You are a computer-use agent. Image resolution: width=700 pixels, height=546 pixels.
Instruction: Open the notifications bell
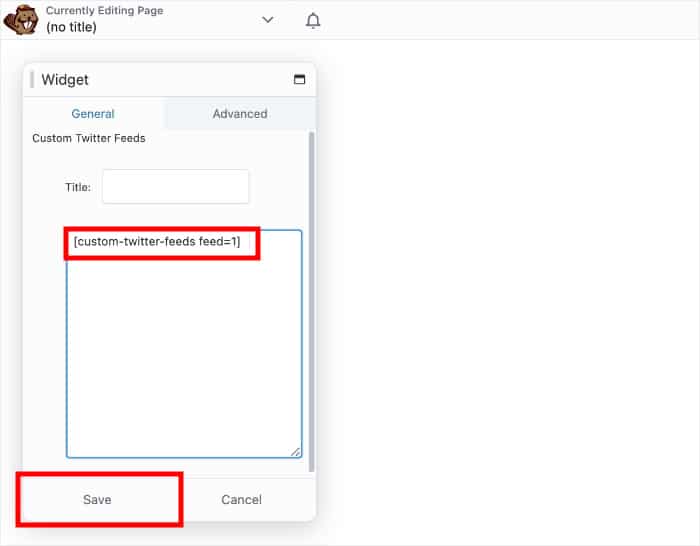pyautogui.click(x=313, y=21)
